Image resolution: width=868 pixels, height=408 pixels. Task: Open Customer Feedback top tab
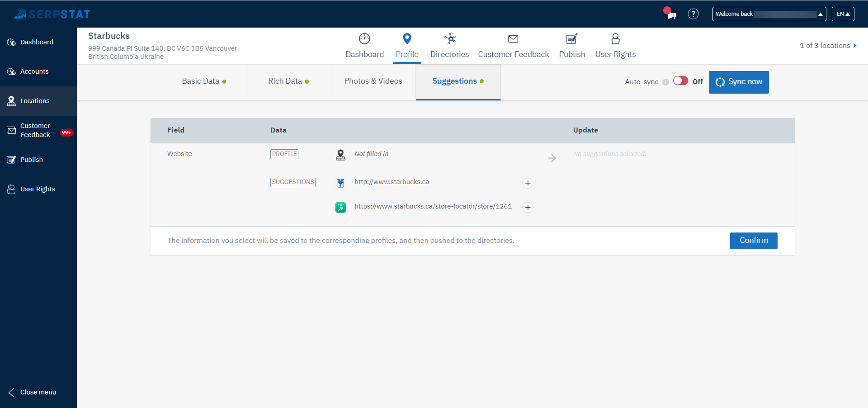pyautogui.click(x=513, y=46)
